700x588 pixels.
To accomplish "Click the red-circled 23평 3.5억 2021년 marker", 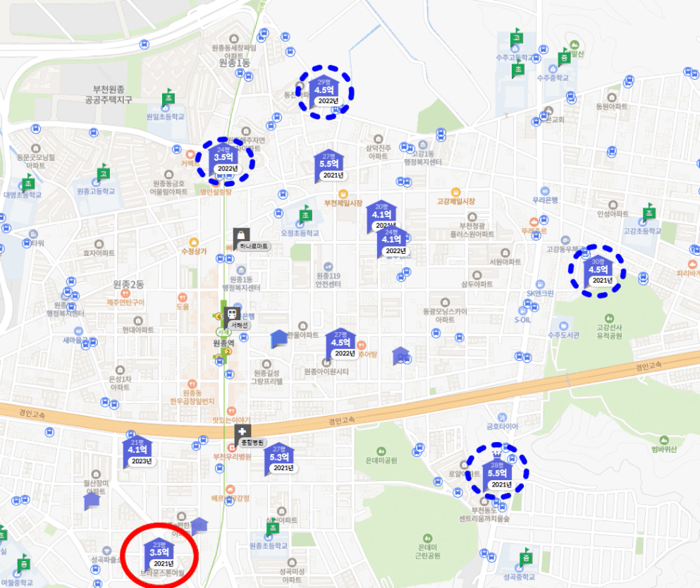I will [159, 552].
